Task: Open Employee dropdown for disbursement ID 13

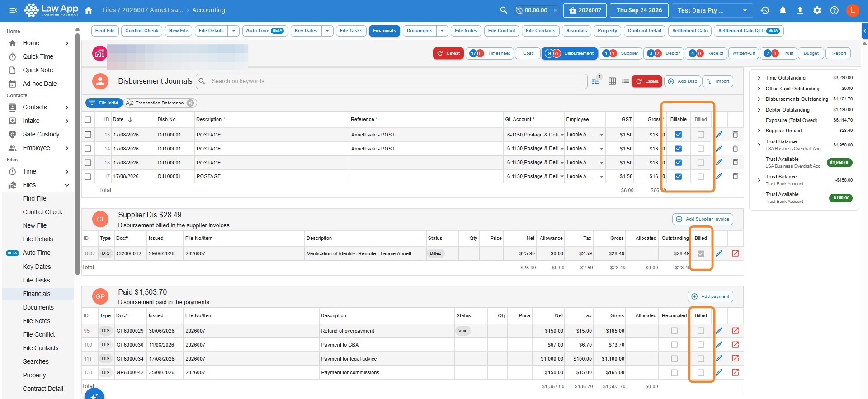Action: coord(601,135)
